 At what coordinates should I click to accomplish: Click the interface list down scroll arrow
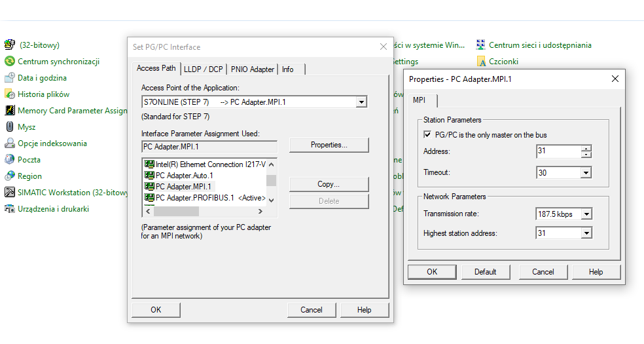pyautogui.click(x=271, y=200)
